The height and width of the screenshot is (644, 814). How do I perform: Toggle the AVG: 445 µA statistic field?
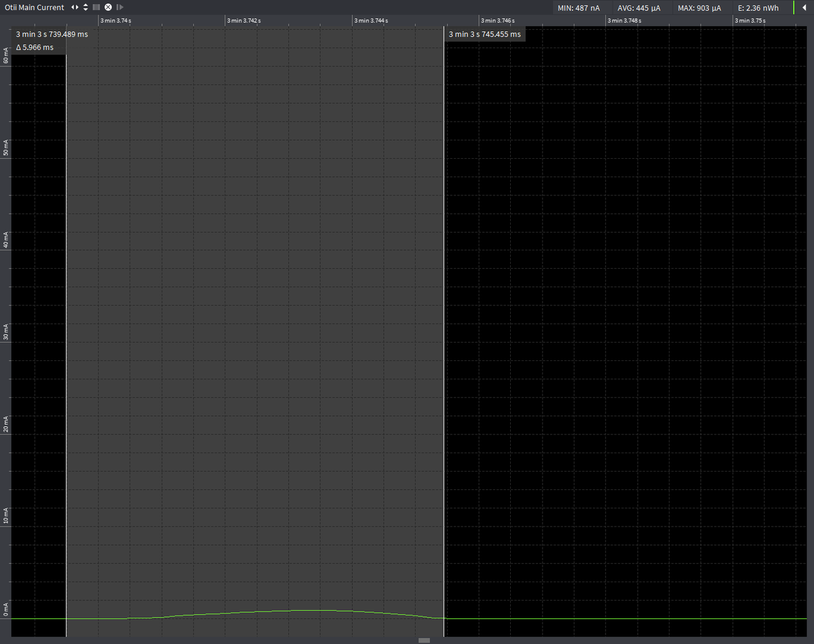click(x=639, y=7)
